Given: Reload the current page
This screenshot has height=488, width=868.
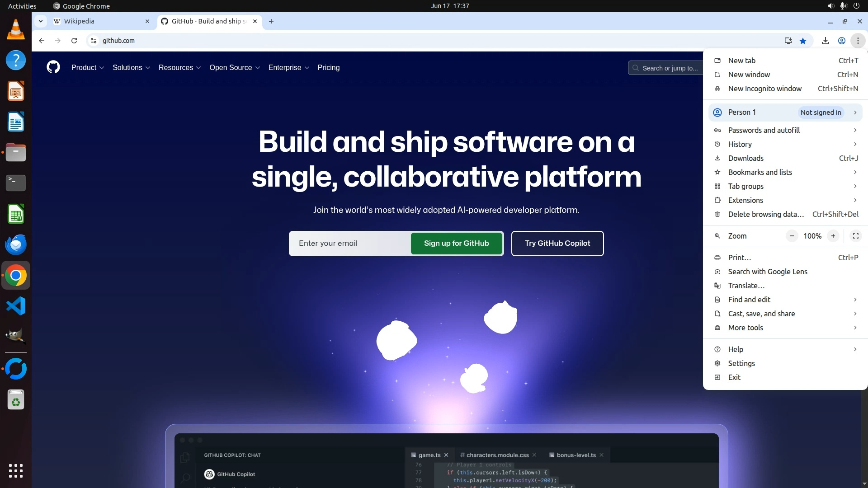Looking at the screenshot, I should (74, 41).
